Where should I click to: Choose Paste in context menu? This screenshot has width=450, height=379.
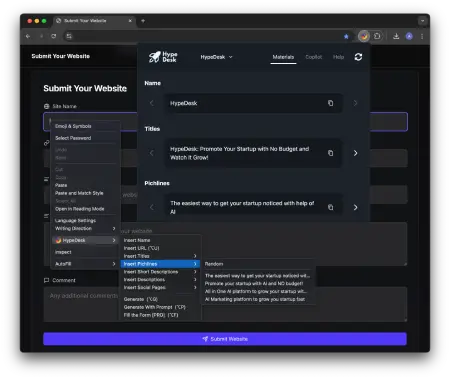[85, 185]
